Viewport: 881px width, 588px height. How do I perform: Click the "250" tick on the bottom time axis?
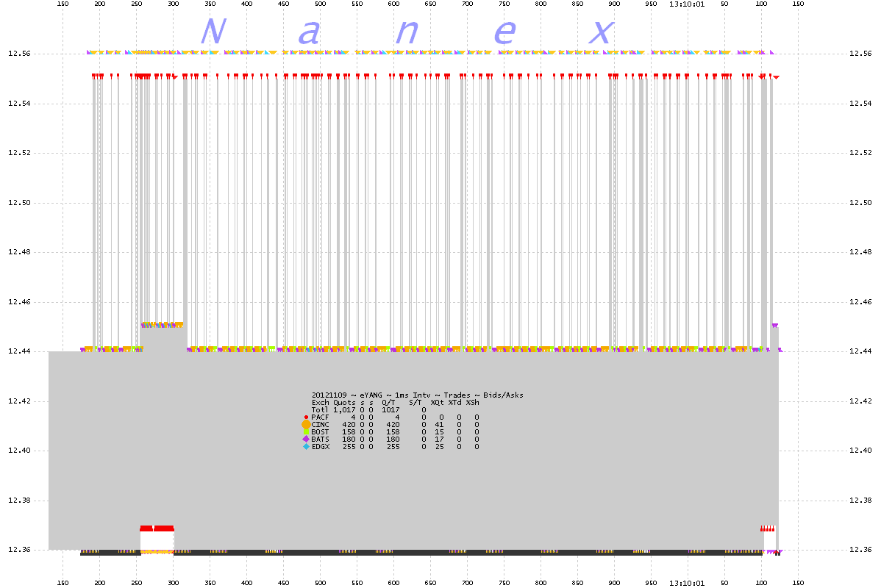point(137,583)
